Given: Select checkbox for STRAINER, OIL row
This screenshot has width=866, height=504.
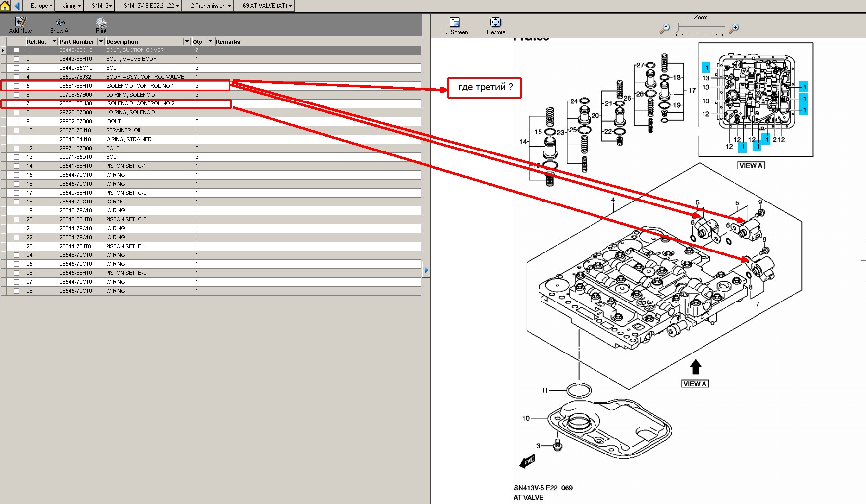Looking at the screenshot, I should tap(17, 130).
